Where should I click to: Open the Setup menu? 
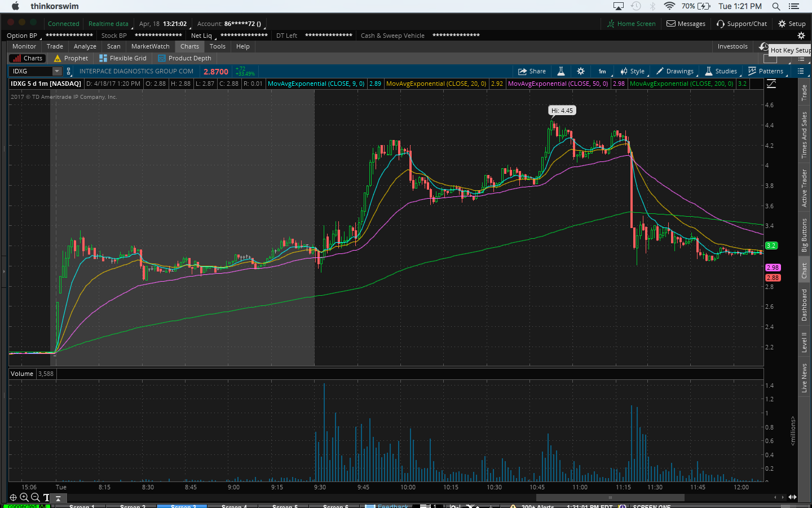(792, 24)
